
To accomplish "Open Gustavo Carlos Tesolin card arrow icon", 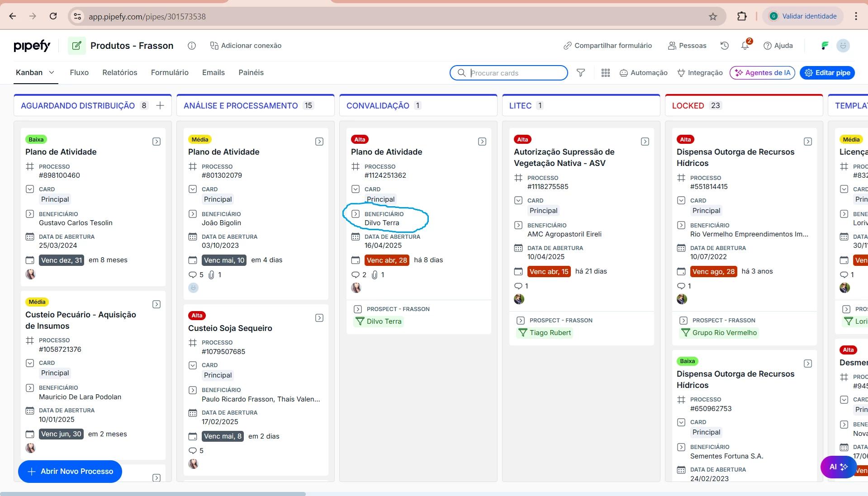I will (157, 142).
